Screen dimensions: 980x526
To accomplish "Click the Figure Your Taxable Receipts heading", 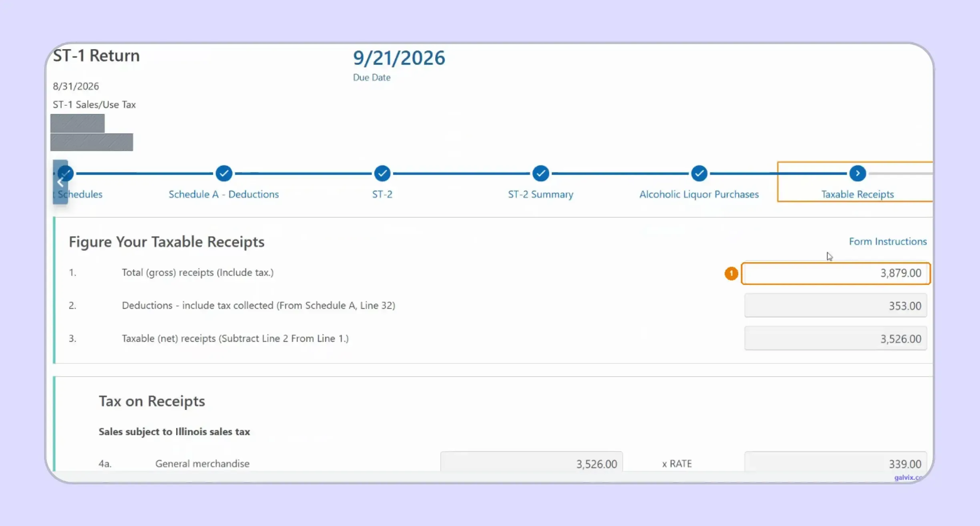I will point(167,242).
